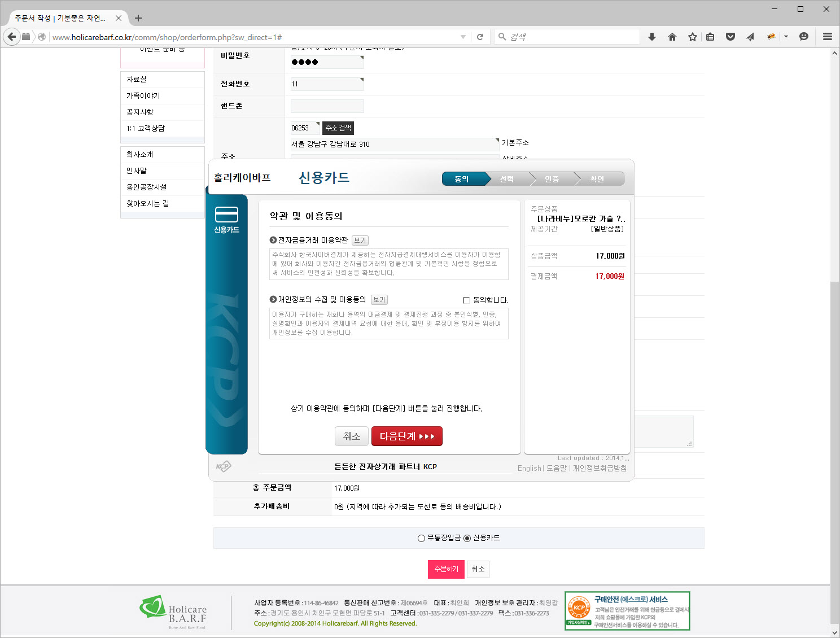
Task: Open the Firefox hamburger menu
Action: click(828, 37)
